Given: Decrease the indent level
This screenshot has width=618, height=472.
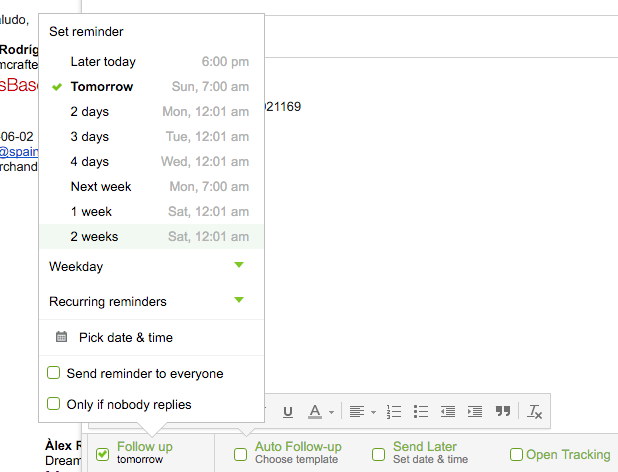Looking at the screenshot, I should tap(448, 411).
